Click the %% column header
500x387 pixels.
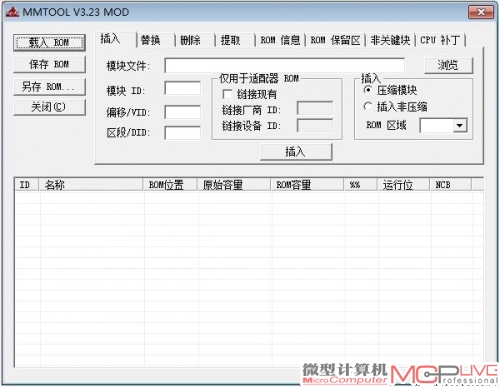tap(361, 185)
